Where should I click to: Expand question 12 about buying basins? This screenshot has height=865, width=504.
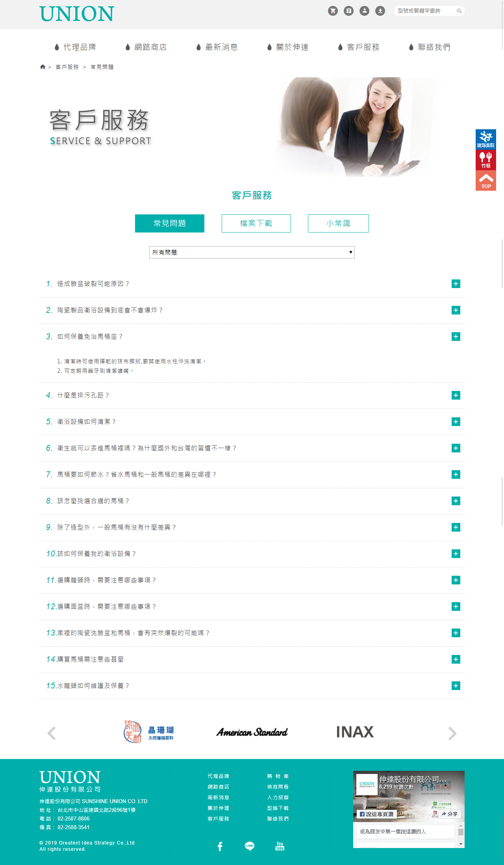pyautogui.click(x=456, y=606)
